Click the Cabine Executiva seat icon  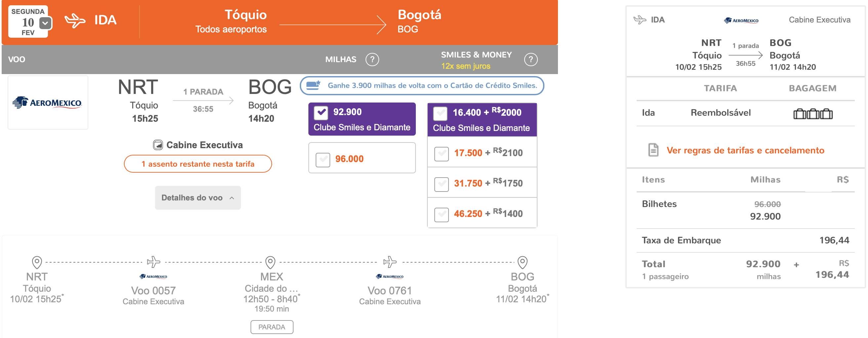[x=158, y=145]
